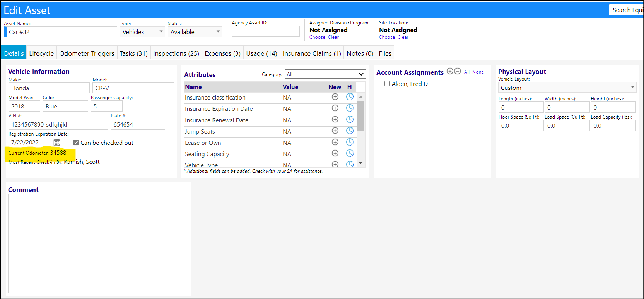
Task: Click the Load Space (Cu Ft) field
Action: (567, 125)
